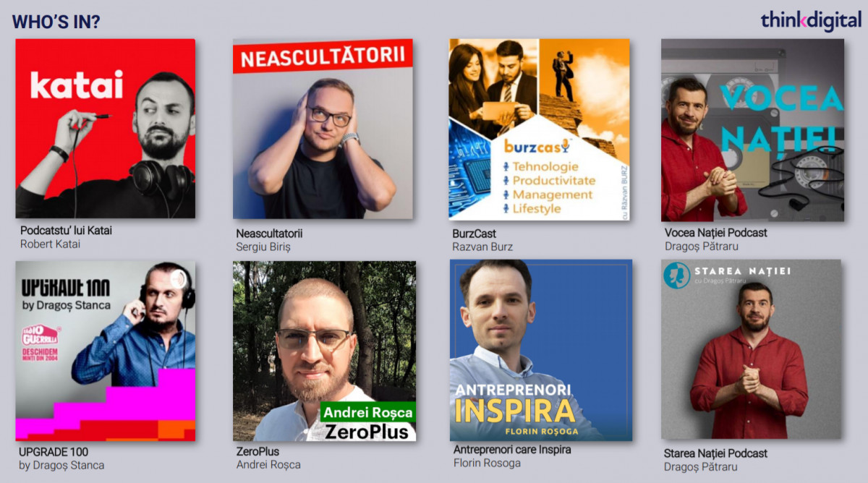This screenshot has height=483, width=868.
Task: Click the Vocea Nației Podcast title
Action: point(716,233)
